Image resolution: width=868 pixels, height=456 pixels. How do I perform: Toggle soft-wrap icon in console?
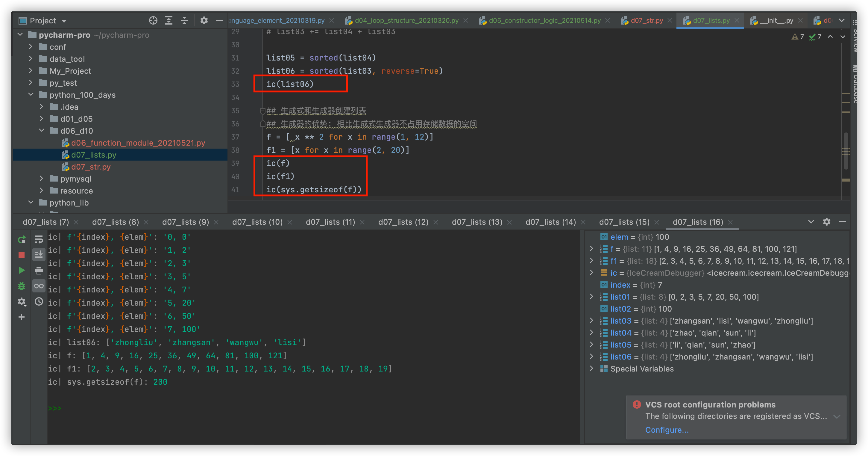(x=39, y=239)
